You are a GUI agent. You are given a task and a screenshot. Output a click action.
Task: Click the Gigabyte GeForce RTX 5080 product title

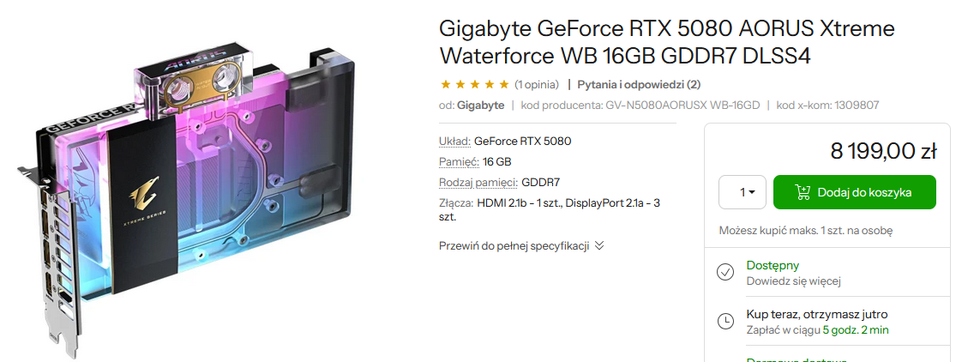point(667,43)
